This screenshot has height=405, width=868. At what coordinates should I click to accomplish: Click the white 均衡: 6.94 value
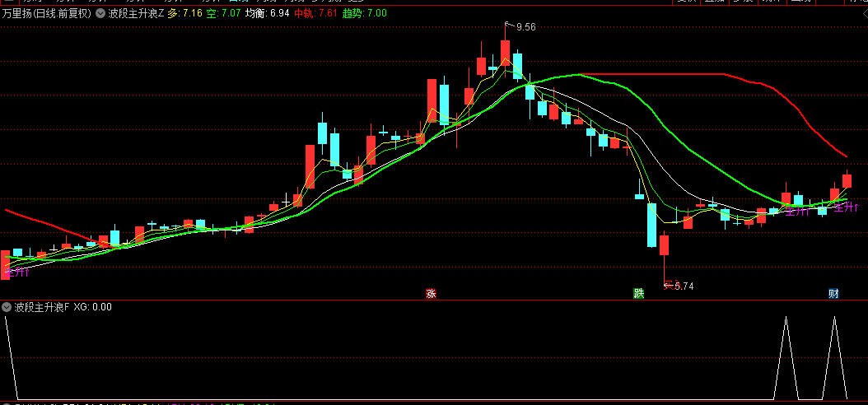pos(268,14)
